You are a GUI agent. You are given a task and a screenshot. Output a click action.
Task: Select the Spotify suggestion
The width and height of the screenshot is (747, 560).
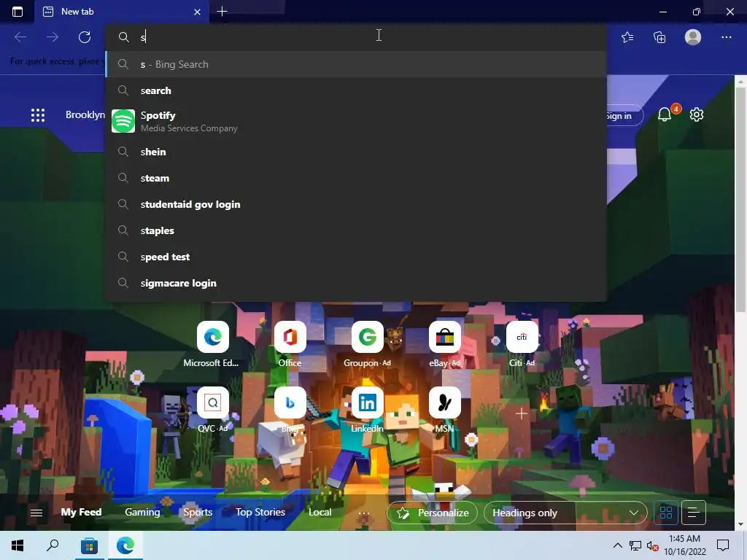coord(356,121)
